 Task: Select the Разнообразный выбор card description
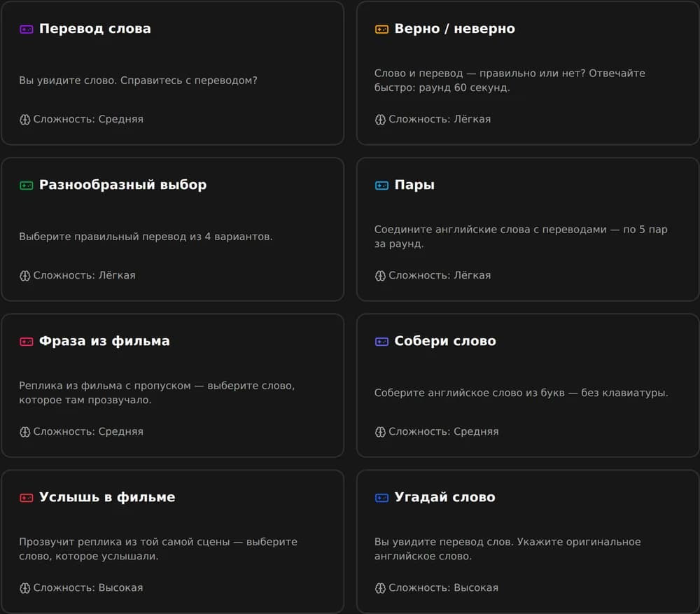pos(146,237)
